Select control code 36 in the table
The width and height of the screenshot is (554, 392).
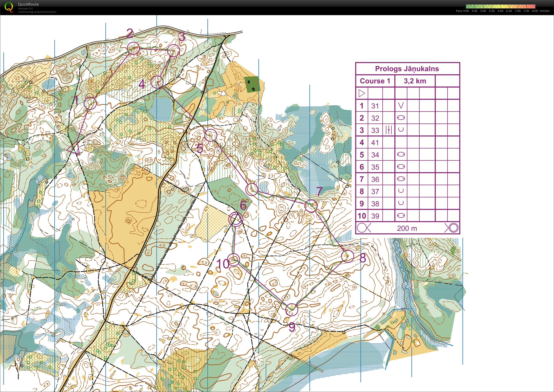point(375,179)
